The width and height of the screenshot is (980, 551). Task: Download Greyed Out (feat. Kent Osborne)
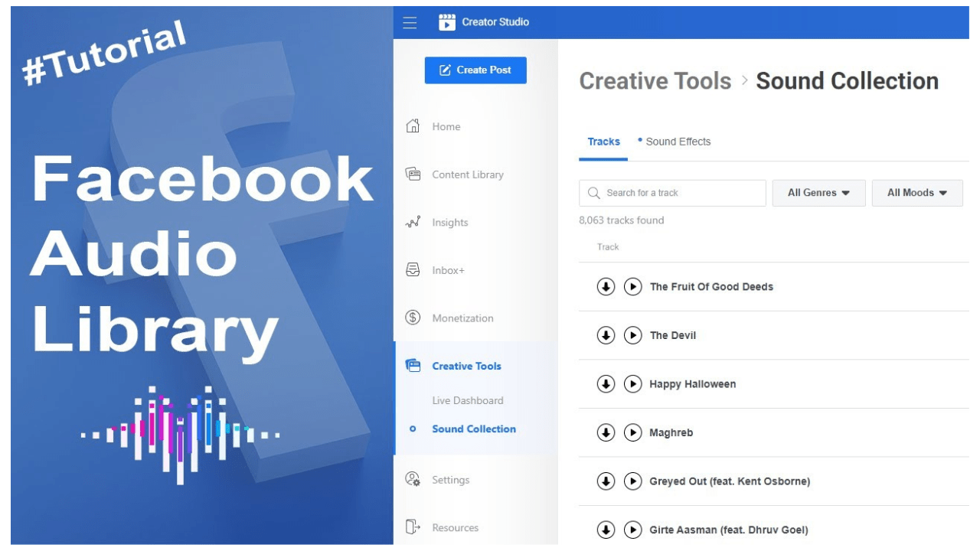coord(606,481)
